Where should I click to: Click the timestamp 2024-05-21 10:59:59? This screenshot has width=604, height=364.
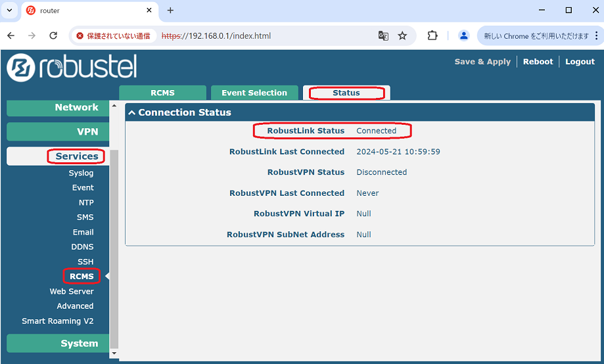(398, 152)
